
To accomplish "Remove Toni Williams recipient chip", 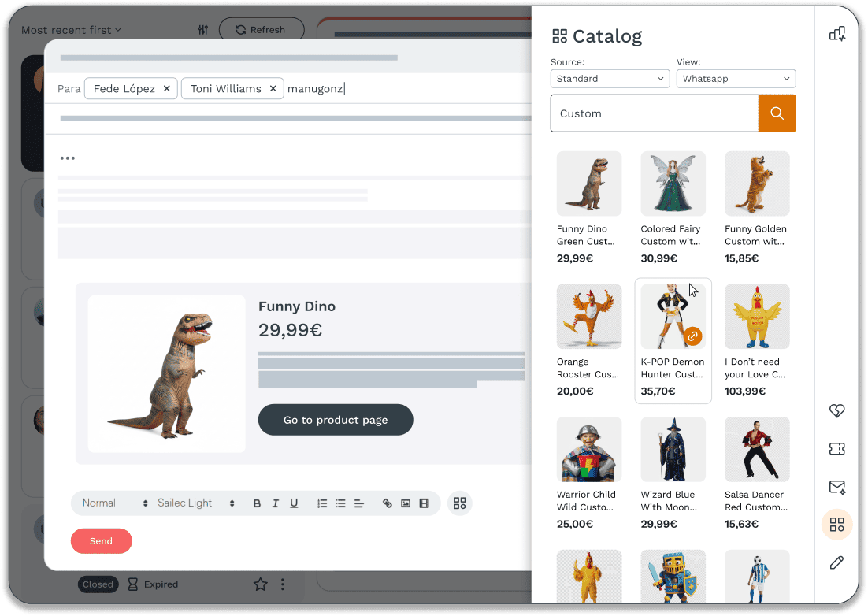I will [273, 88].
